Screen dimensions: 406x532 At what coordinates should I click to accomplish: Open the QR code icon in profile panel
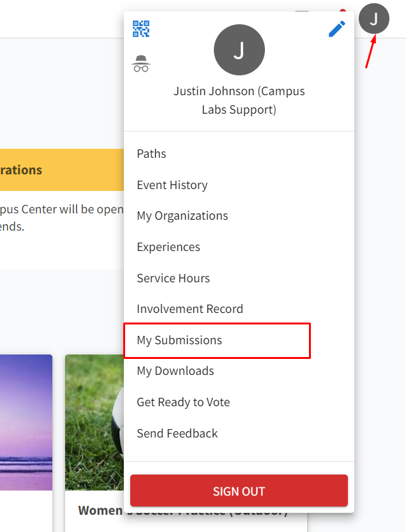click(x=141, y=29)
